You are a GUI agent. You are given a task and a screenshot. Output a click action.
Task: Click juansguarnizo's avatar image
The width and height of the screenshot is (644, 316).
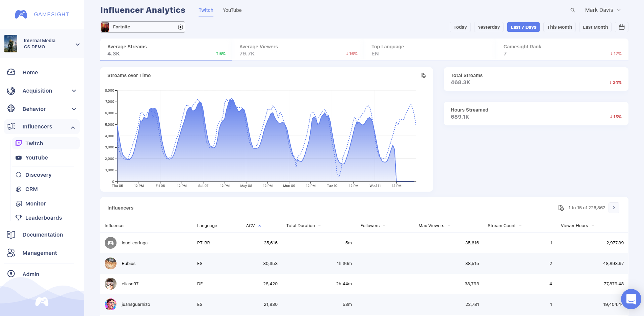pyautogui.click(x=110, y=304)
